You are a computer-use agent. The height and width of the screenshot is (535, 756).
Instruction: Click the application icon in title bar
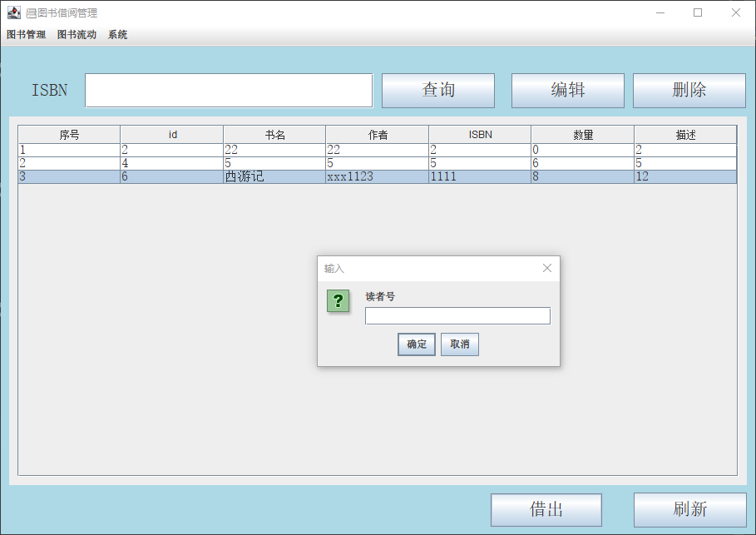pos(14,12)
